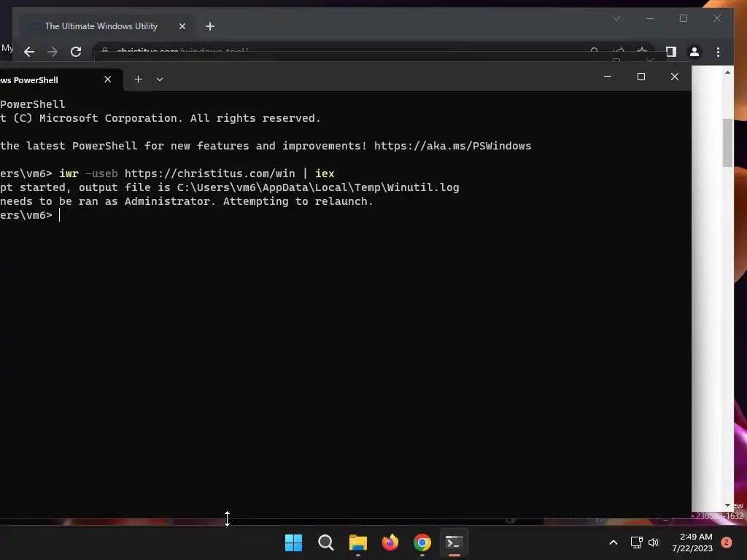
Task: Open the Windows Start menu
Action: [x=293, y=542]
